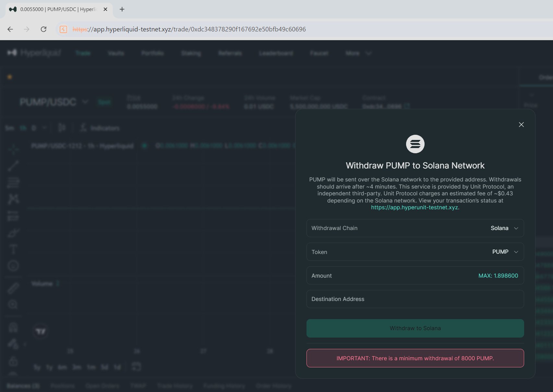The width and height of the screenshot is (553, 392).
Task: Set amount using MAX: 1.898600
Action: (x=498, y=276)
